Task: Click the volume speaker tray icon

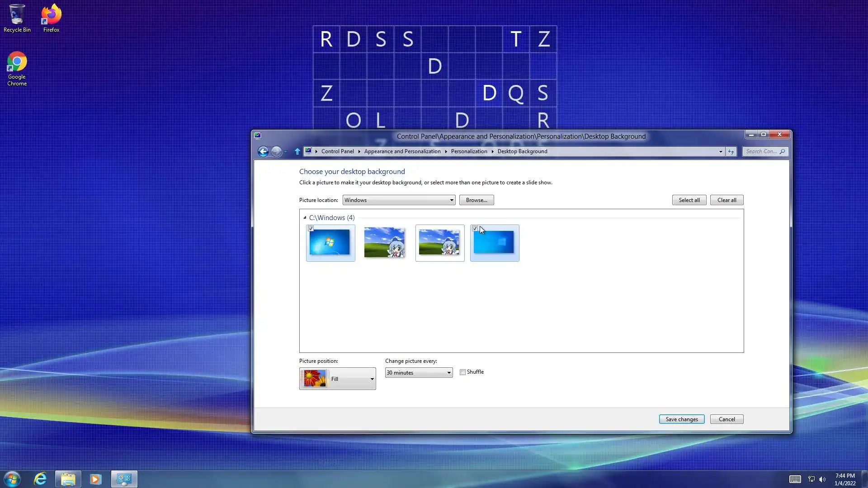Action: click(x=822, y=479)
